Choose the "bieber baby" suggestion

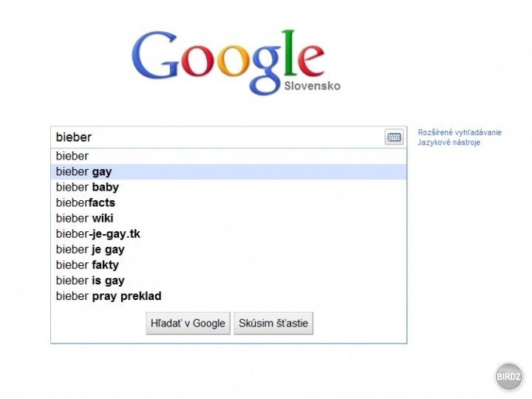[228, 187]
